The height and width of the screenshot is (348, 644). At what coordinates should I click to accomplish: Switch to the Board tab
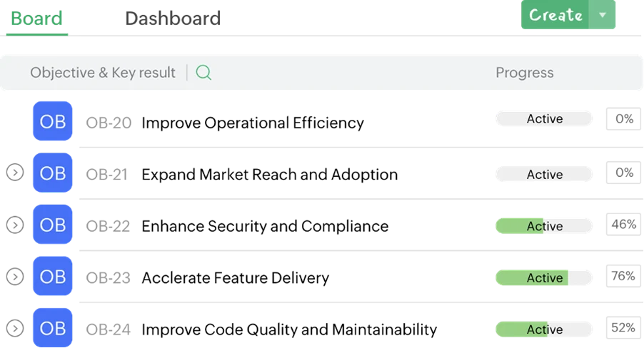point(37,17)
